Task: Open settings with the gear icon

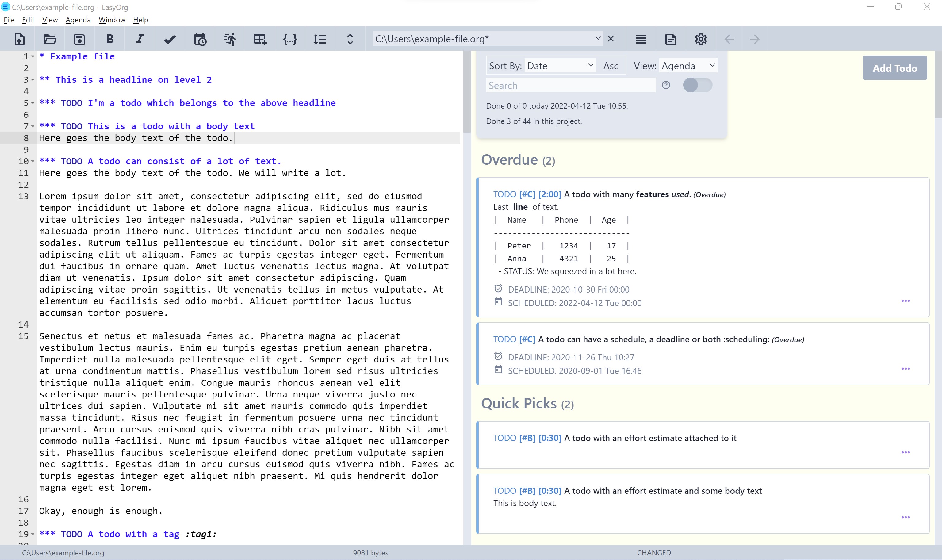Action: [x=701, y=39]
